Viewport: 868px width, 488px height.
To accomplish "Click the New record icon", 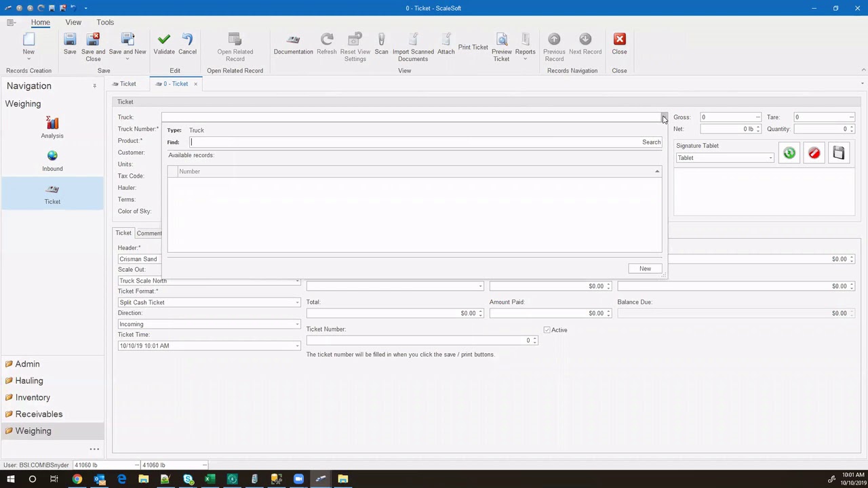I will click(x=28, y=39).
